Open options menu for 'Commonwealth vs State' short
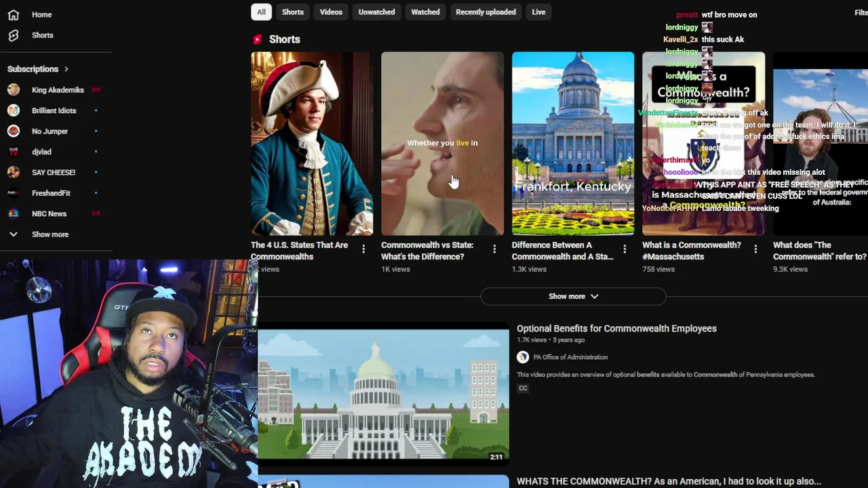Screen dimensions: 868x488 point(494,249)
